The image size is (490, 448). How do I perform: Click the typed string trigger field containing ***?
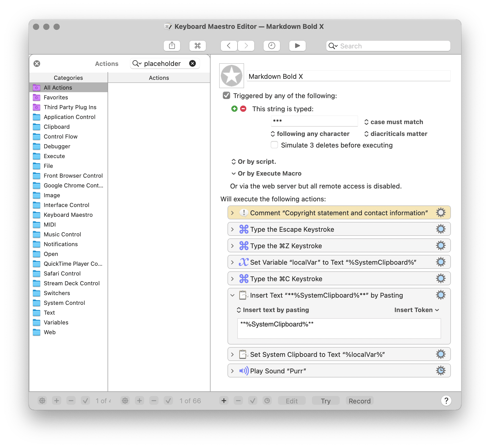314,121
